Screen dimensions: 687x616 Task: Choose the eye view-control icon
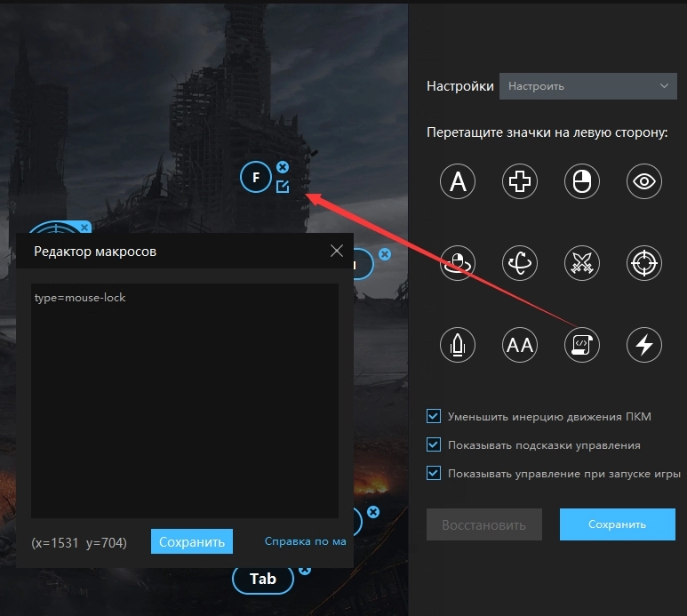pos(644,182)
